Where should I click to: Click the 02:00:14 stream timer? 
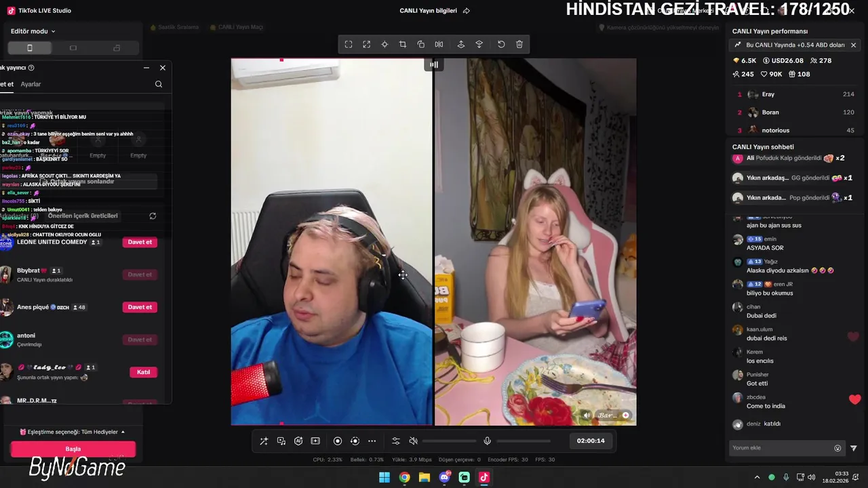(x=591, y=441)
